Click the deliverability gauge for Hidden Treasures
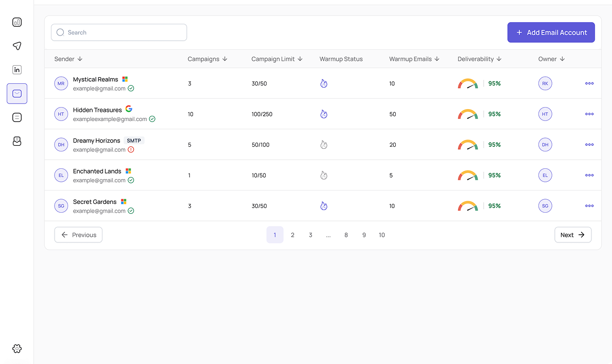 point(467,114)
